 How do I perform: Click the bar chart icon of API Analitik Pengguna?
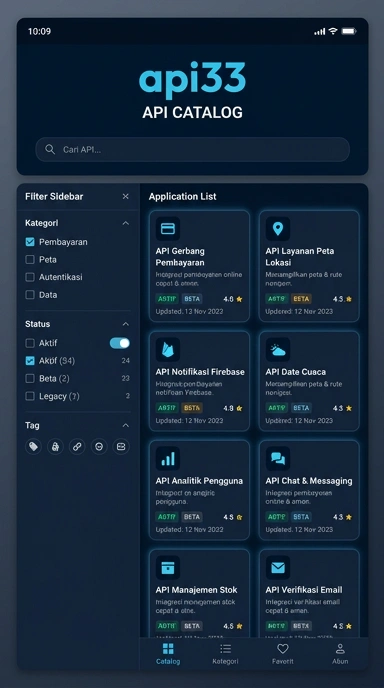pyautogui.click(x=168, y=459)
